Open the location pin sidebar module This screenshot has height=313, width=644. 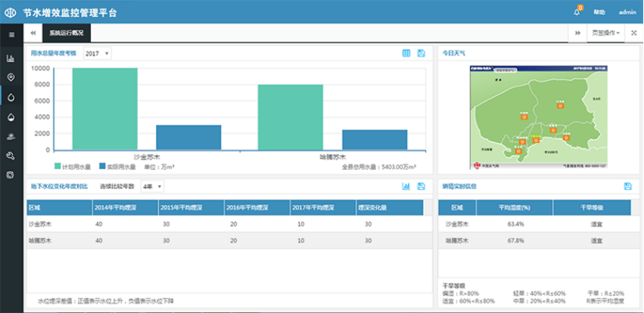click(x=11, y=77)
